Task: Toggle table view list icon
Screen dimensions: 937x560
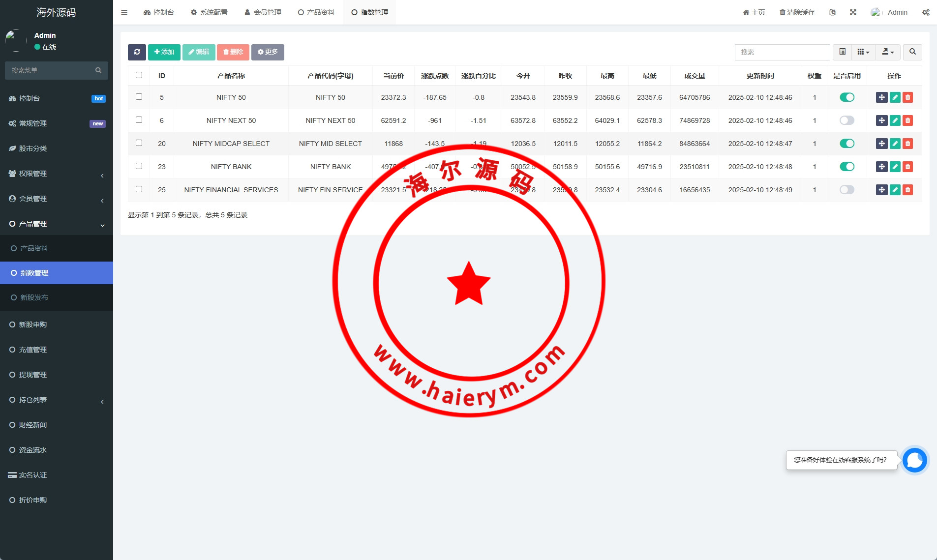Action: pos(842,52)
